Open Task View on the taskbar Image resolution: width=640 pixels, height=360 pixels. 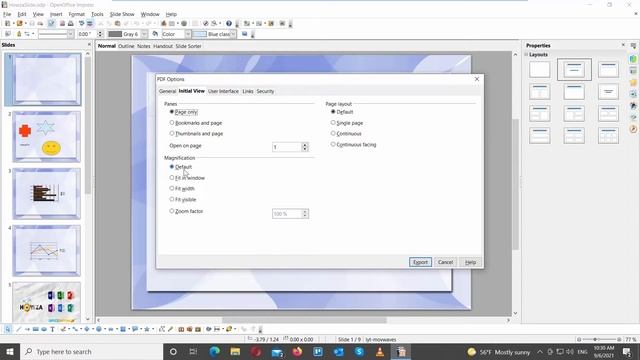point(193,351)
